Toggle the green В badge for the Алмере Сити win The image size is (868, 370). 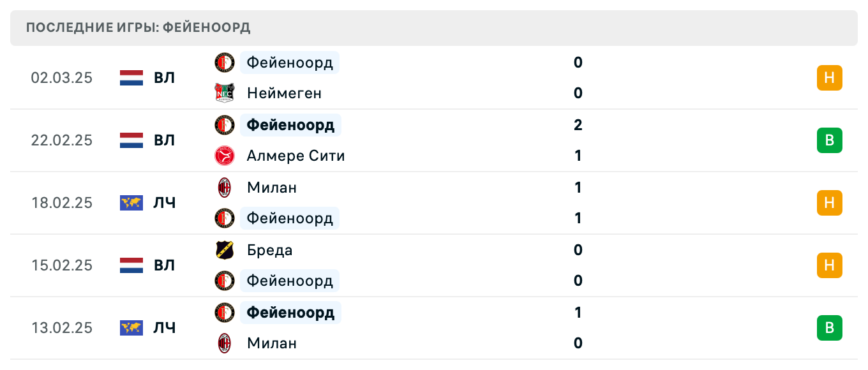(829, 140)
